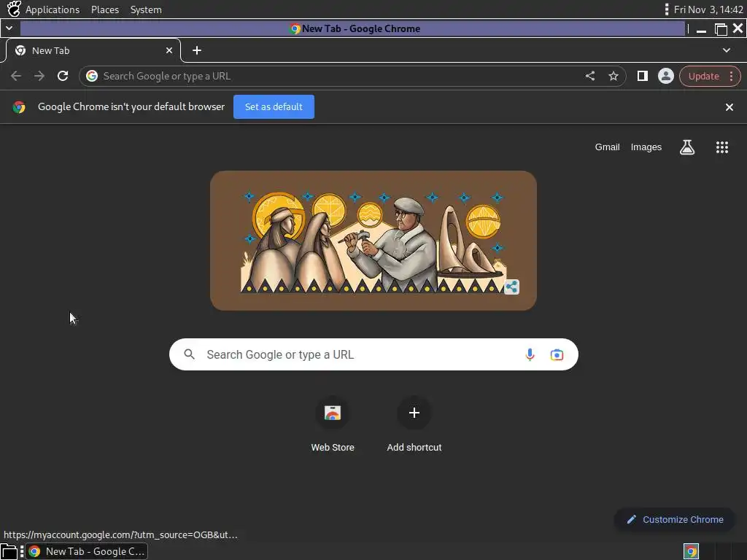The image size is (747, 560).
Task: Click Set as default button
Action: pyautogui.click(x=274, y=106)
